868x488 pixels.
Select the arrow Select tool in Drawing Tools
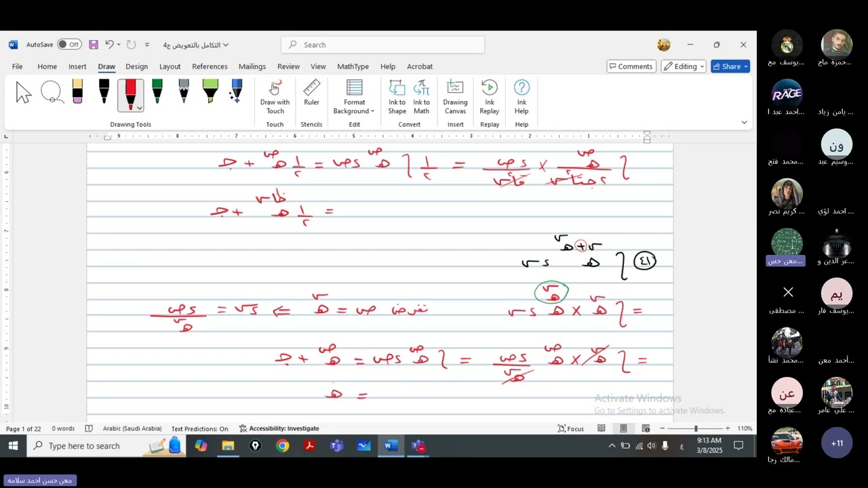tap(23, 93)
